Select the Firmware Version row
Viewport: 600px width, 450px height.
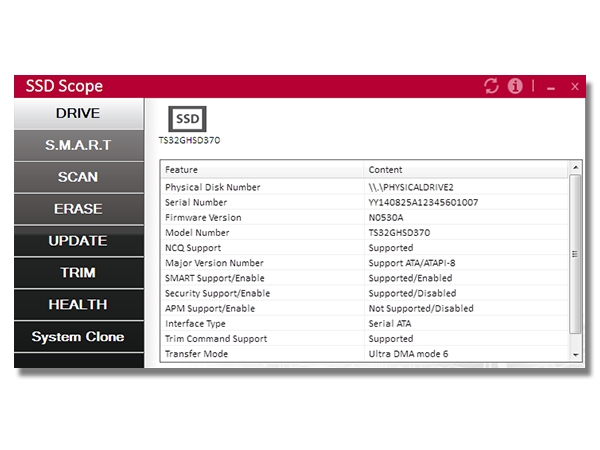(x=365, y=217)
